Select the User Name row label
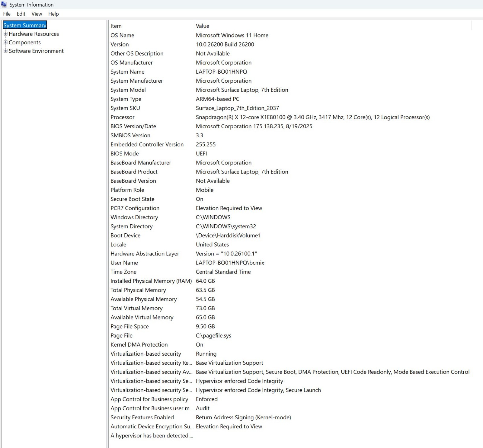Image resolution: width=483 pixels, height=448 pixels. [124, 263]
